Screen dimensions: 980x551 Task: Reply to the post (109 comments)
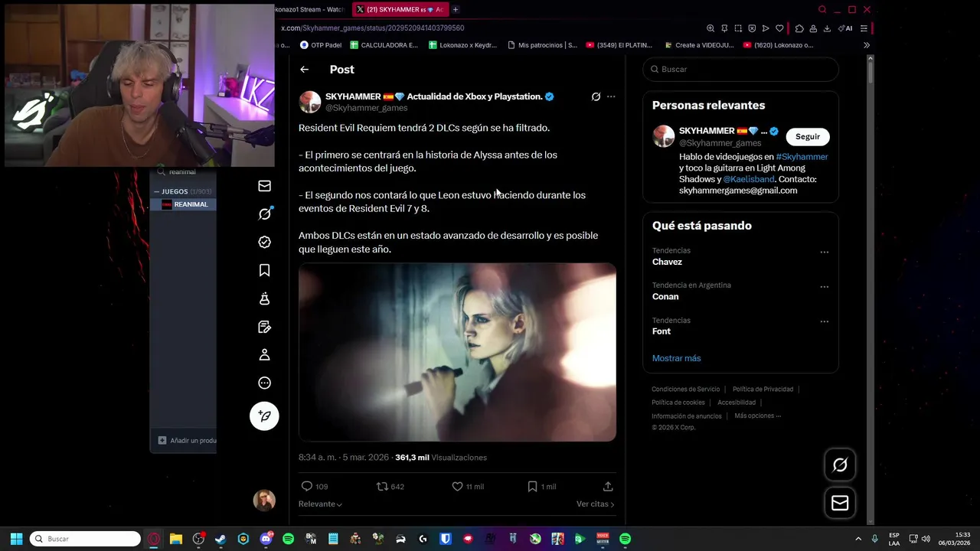pos(315,487)
